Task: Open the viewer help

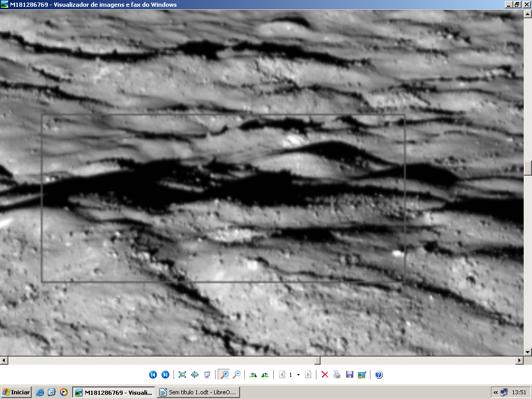Action: click(x=379, y=375)
